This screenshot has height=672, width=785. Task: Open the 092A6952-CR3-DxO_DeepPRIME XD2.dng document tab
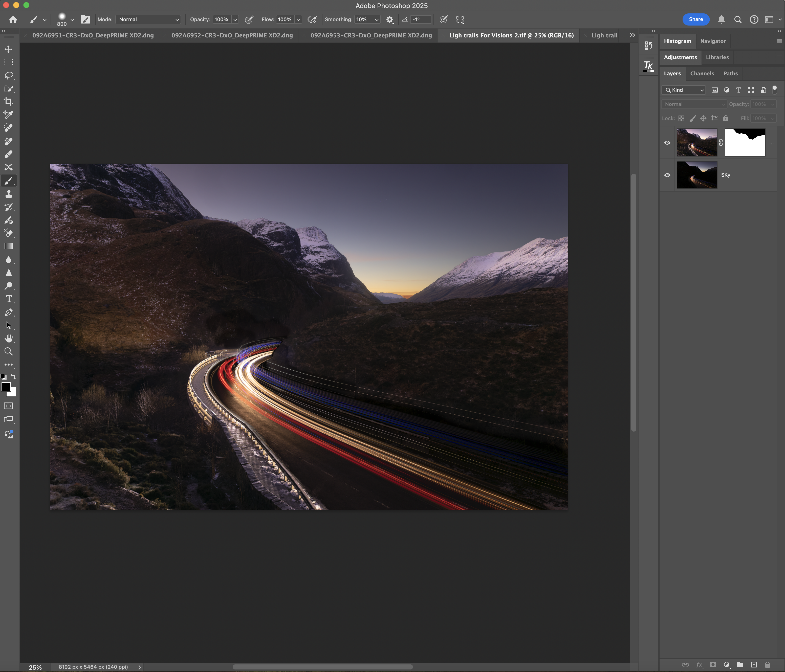click(231, 35)
